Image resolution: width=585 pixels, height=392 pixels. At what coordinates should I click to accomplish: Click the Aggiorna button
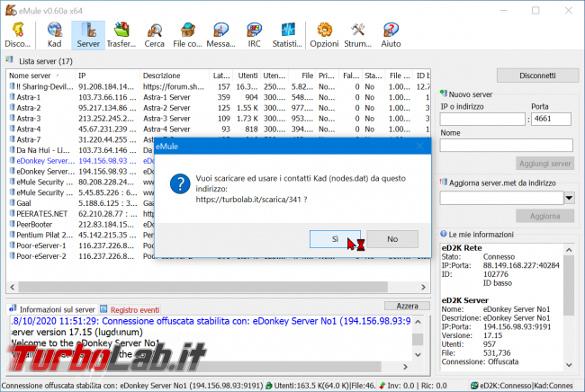tap(544, 216)
